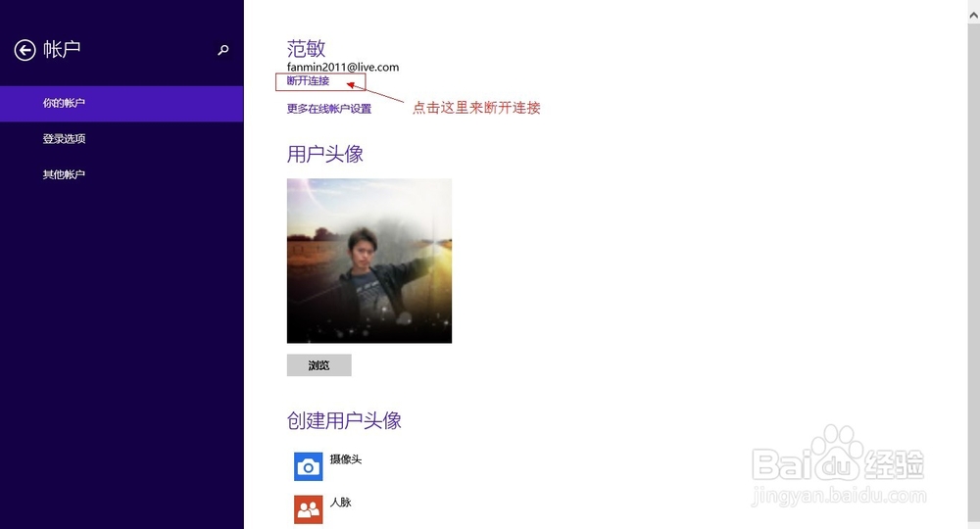Open 登录选项 in the sidebar
The image size is (980, 529).
tap(122, 139)
